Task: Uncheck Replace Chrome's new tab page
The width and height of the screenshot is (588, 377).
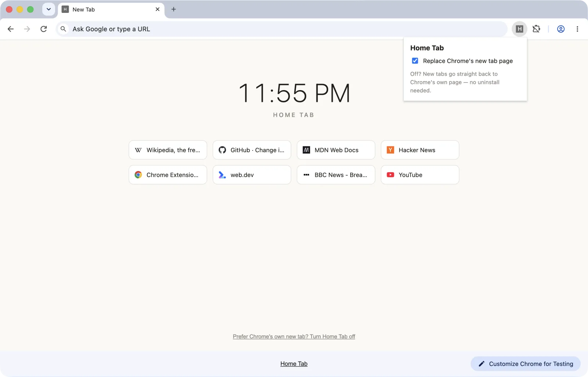Action: pyautogui.click(x=415, y=61)
